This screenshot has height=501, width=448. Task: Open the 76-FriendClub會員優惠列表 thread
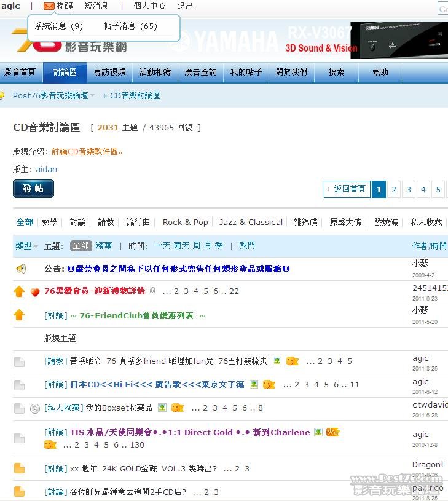[136, 316]
